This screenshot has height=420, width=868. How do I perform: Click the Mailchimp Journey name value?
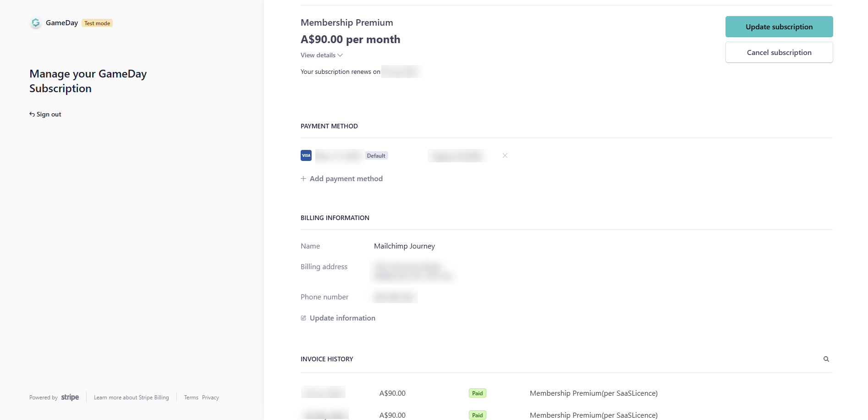pos(404,246)
